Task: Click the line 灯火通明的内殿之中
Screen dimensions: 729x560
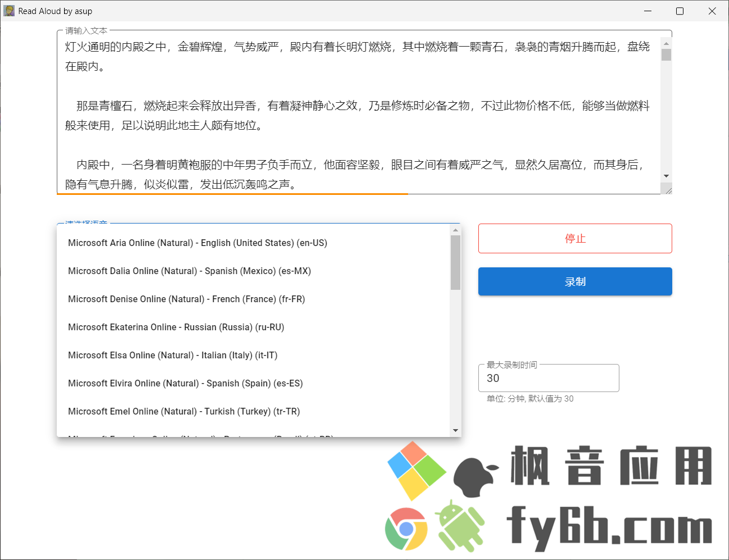Action: (x=357, y=56)
